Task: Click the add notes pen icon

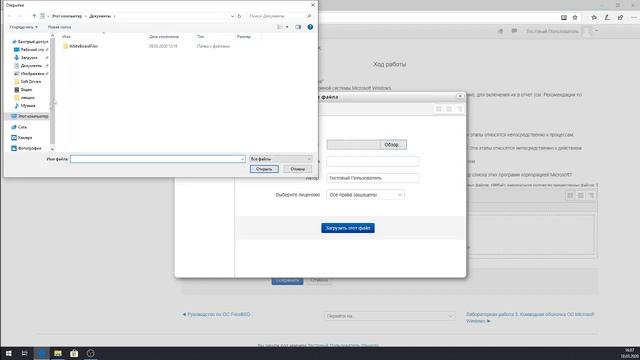Action: tap(607, 18)
